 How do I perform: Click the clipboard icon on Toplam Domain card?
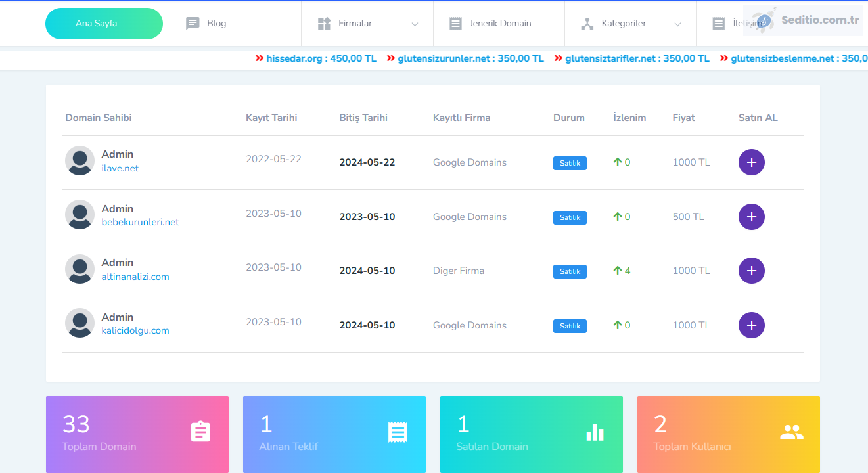200,432
